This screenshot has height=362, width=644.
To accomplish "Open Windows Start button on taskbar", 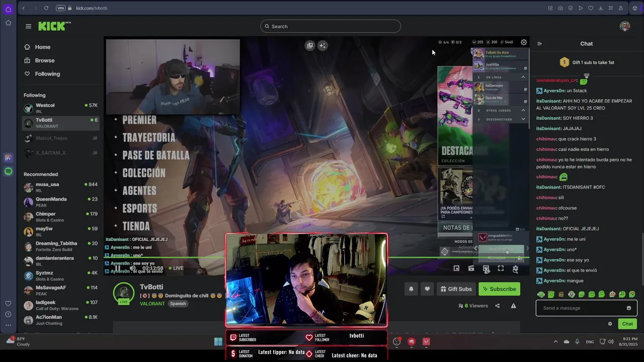I will 218,341.
